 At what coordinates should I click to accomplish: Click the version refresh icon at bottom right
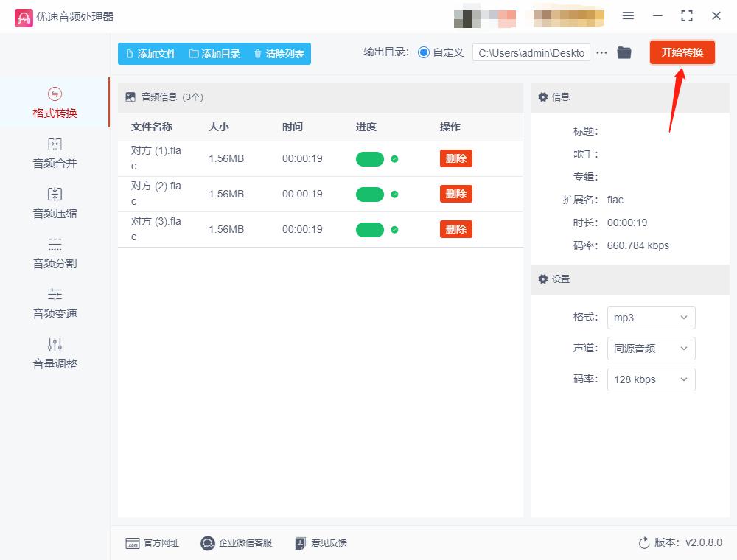644,543
